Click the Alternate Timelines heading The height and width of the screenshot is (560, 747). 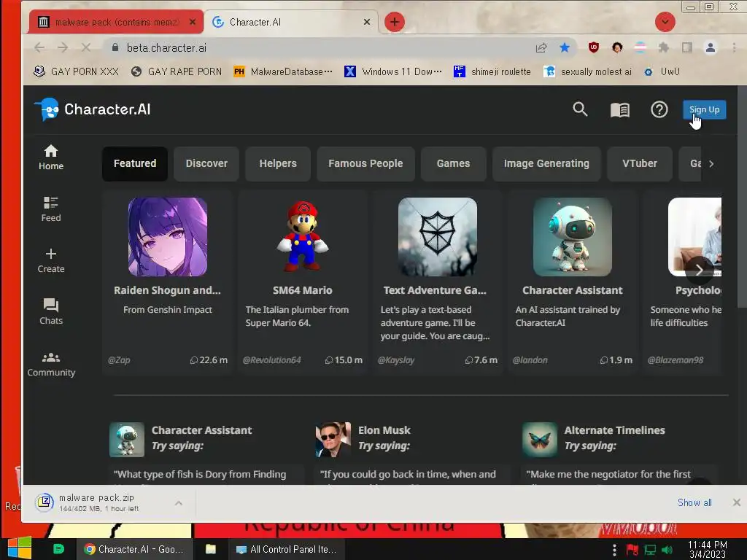click(x=614, y=430)
